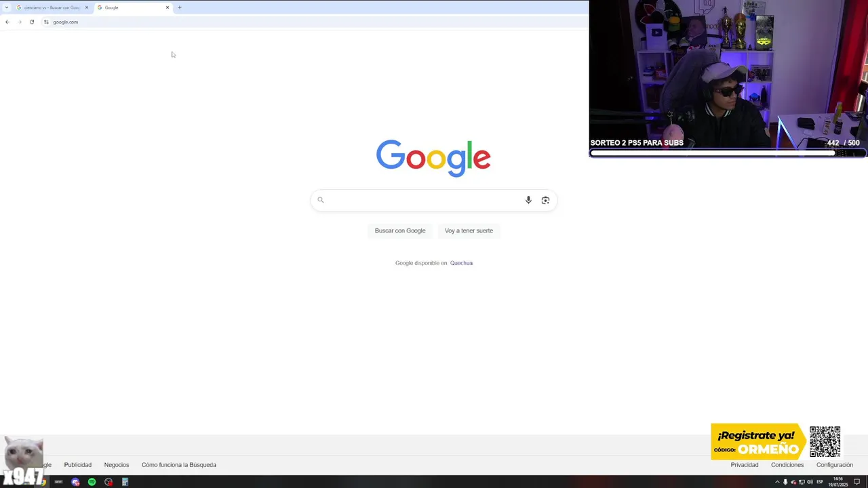Click the cloud sync error icon in the tray
Screen dimensions: 868x488
(x=793, y=482)
